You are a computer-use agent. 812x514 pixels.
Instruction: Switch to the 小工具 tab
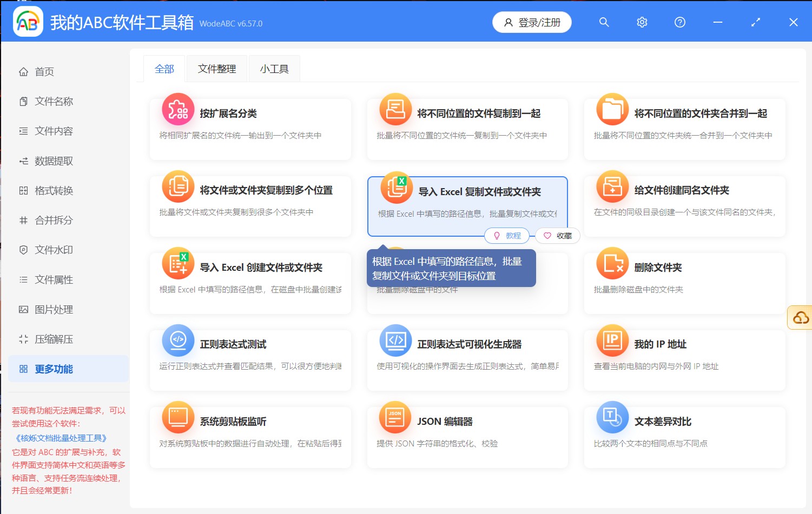274,69
